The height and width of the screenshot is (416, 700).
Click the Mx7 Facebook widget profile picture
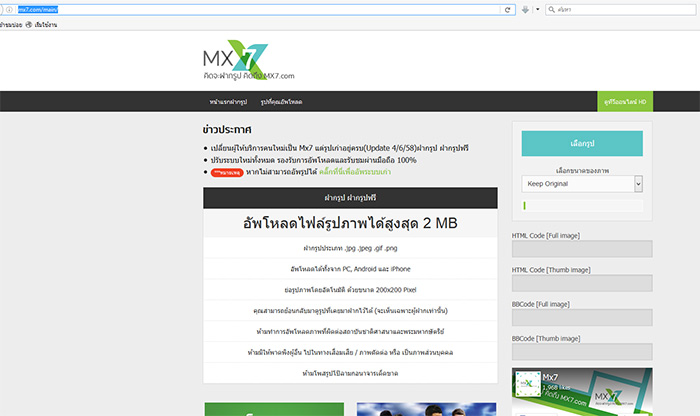528,384
